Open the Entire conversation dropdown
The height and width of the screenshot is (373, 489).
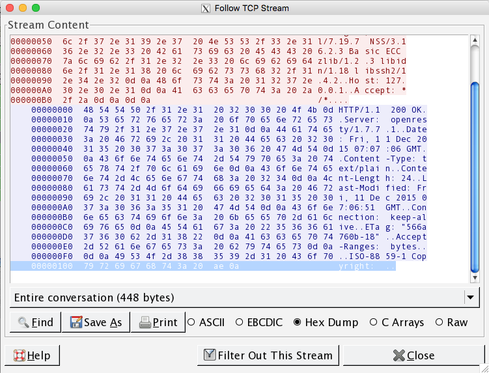click(245, 297)
